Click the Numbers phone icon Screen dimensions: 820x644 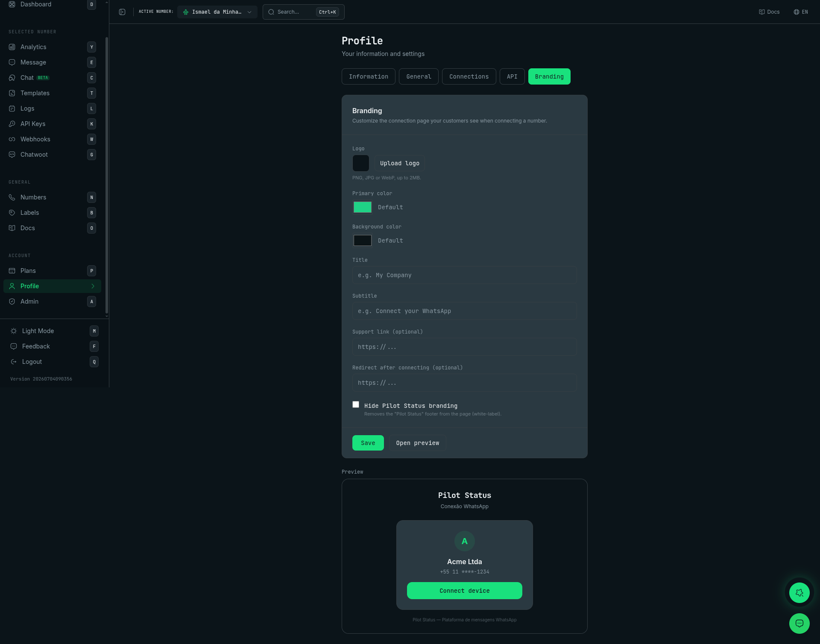[x=12, y=197]
